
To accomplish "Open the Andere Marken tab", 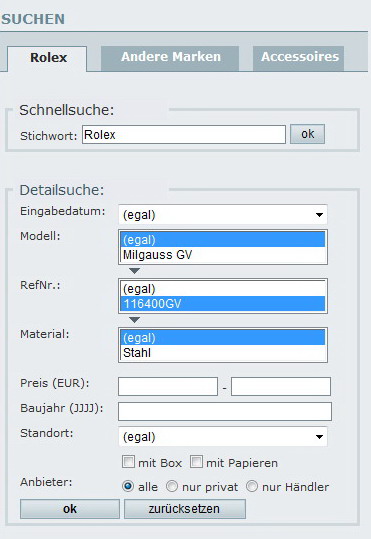I will click(170, 58).
